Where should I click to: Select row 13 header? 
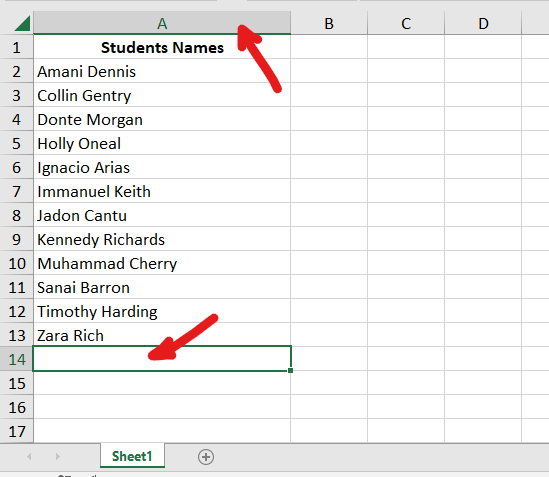tap(16, 335)
